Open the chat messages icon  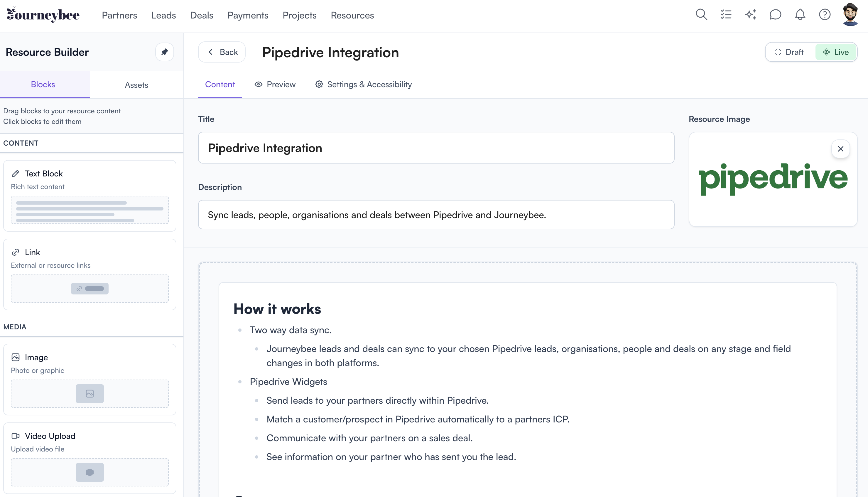[x=775, y=15]
